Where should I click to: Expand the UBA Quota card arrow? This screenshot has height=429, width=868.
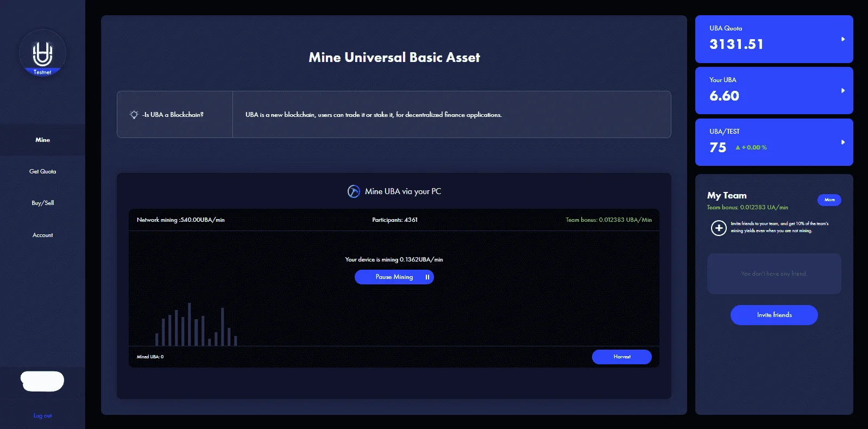(x=843, y=39)
